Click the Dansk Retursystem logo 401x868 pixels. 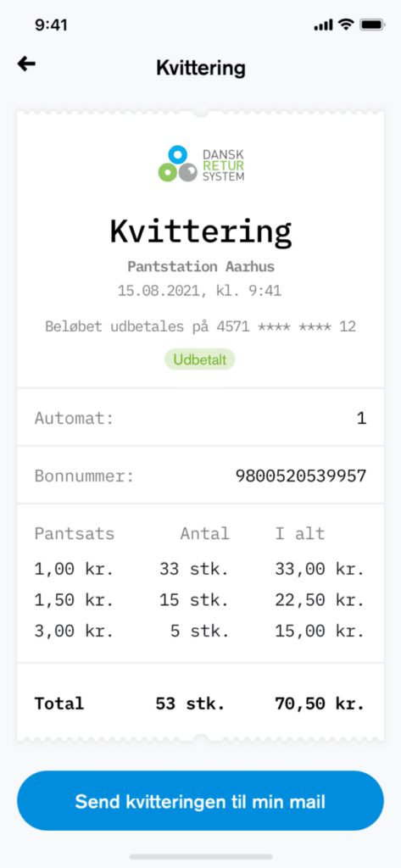point(200,164)
